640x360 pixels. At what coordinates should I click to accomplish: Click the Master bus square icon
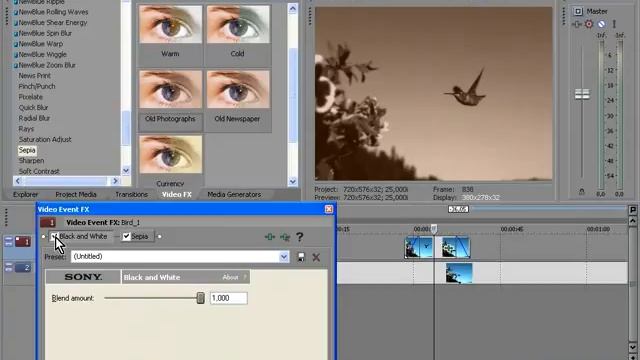578,11
